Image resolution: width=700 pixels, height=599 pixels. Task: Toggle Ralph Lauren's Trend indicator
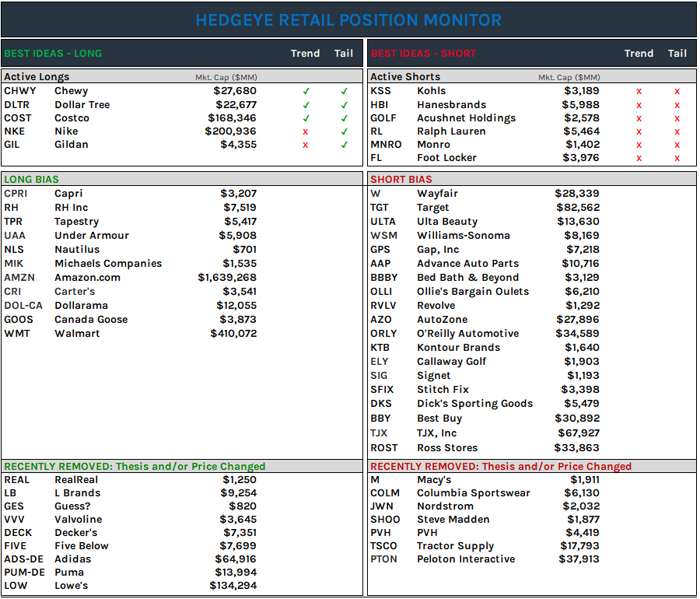(639, 131)
